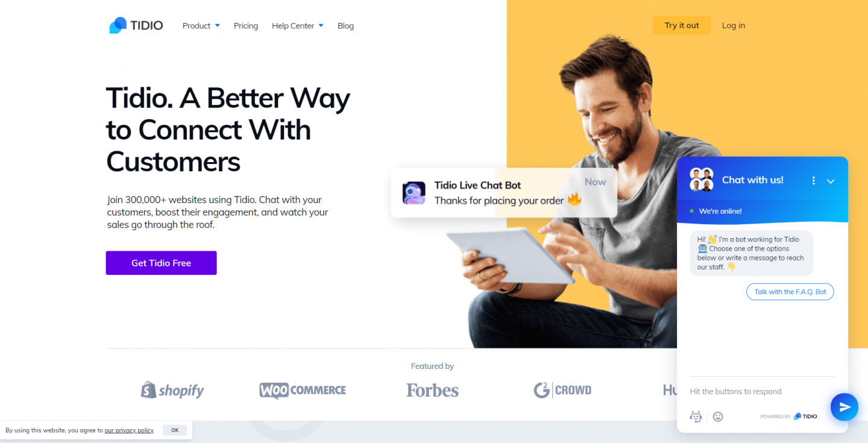Screen dimensions: 868x443
Task: Click the G2 Crowd logo
Action: pos(562,390)
